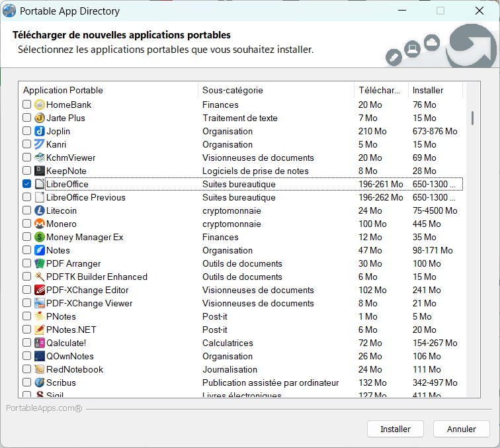Check the Joplin checkbox
The height and width of the screenshot is (448, 500).
[x=26, y=131]
